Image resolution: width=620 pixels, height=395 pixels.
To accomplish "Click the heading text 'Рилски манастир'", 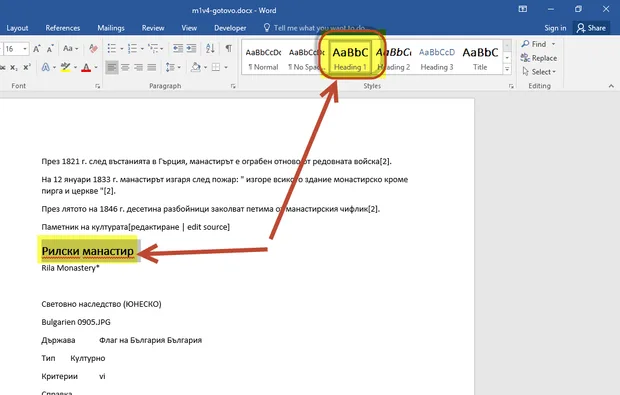I will (87, 251).
